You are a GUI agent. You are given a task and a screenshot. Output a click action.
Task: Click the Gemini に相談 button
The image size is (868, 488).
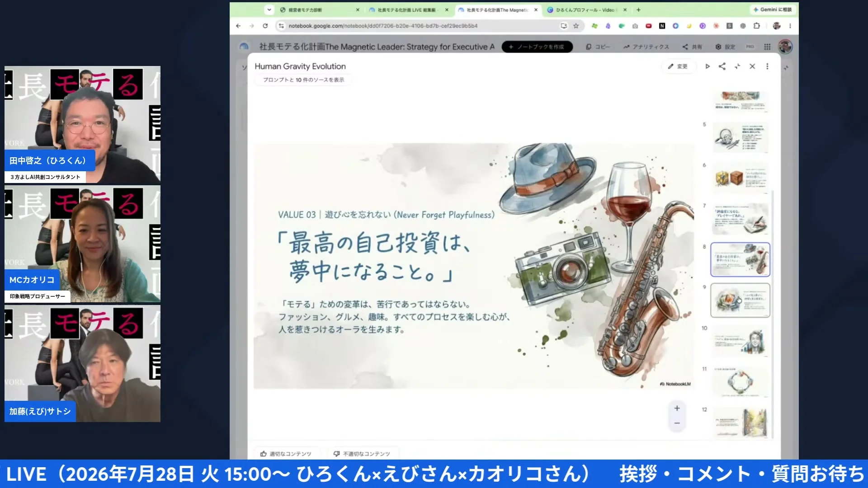pos(772,9)
